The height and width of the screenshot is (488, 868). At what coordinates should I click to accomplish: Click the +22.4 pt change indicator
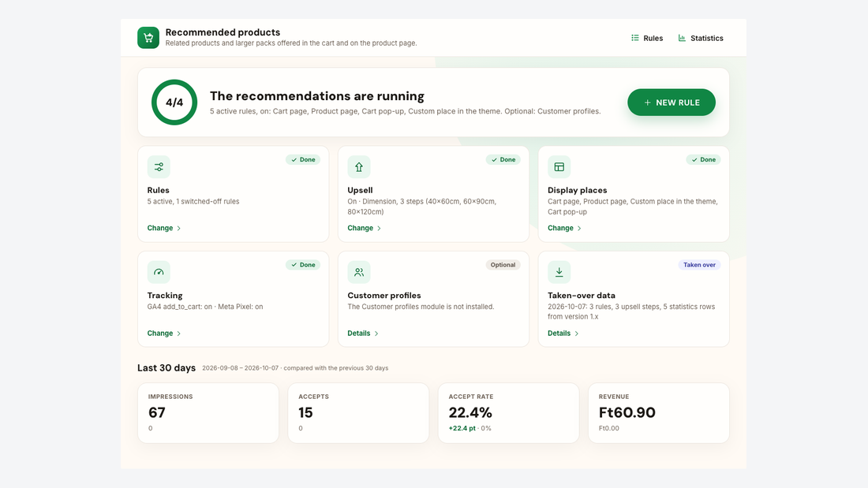[x=462, y=428]
